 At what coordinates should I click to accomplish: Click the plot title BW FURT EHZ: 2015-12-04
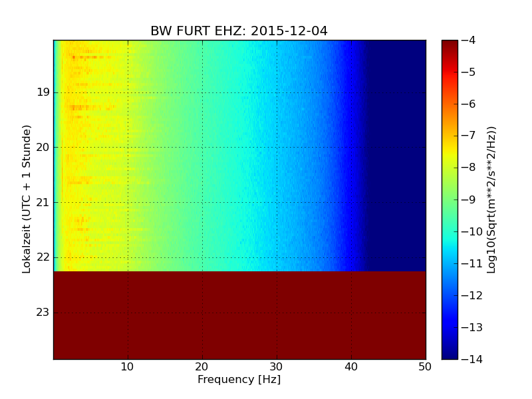coord(239,31)
